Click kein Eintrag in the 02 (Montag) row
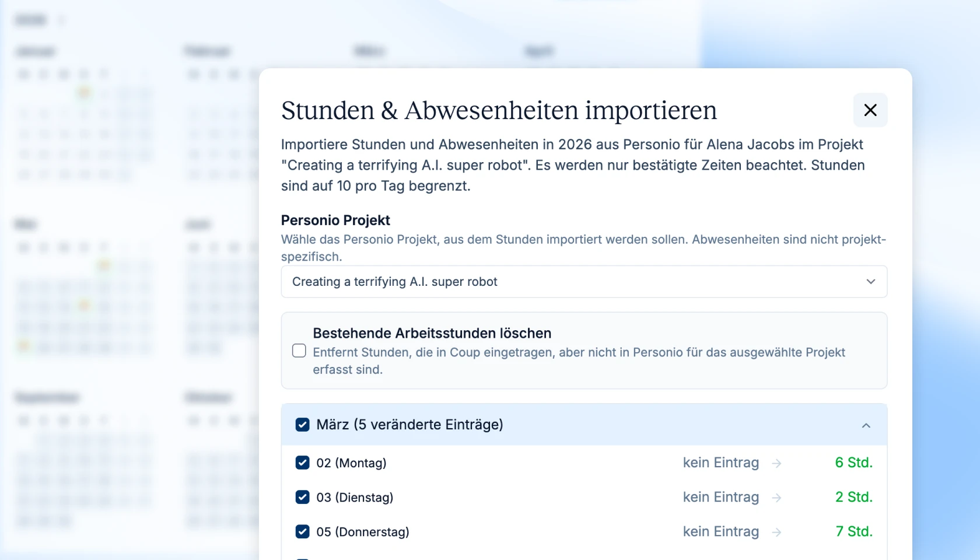Viewport: 980px width, 560px height. pos(720,463)
